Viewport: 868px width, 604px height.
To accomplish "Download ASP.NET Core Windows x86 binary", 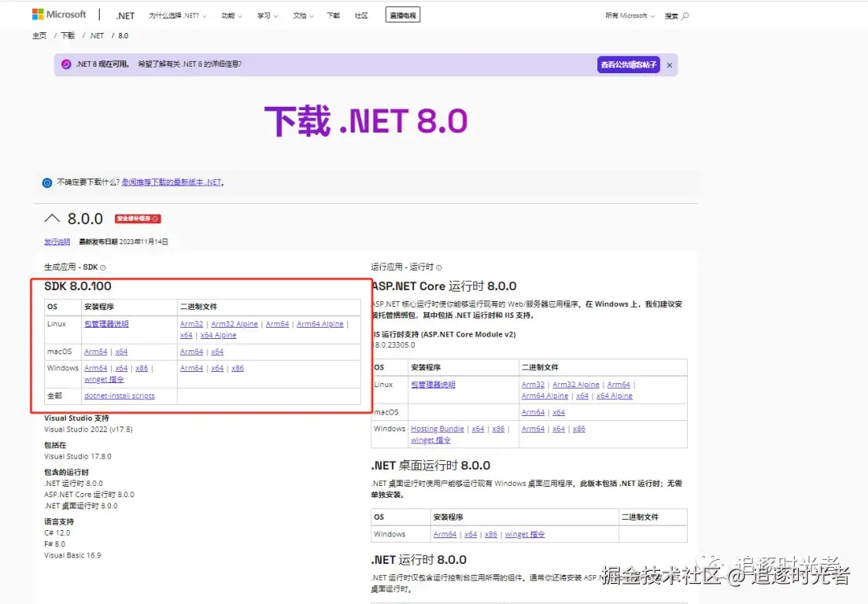I will (x=579, y=429).
